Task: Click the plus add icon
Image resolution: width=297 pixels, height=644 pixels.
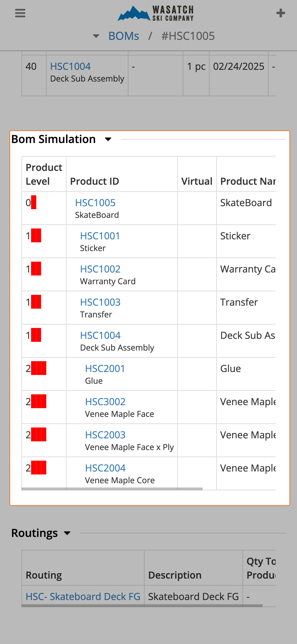Action: point(280,13)
